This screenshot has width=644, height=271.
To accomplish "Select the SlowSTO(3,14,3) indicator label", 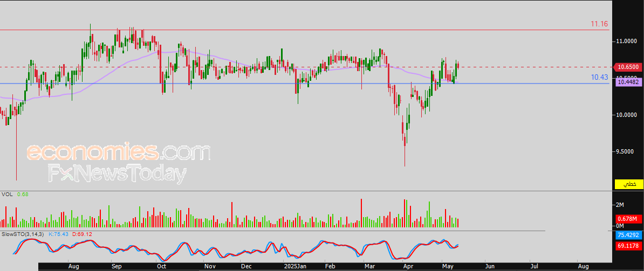I will pyautogui.click(x=23, y=234).
